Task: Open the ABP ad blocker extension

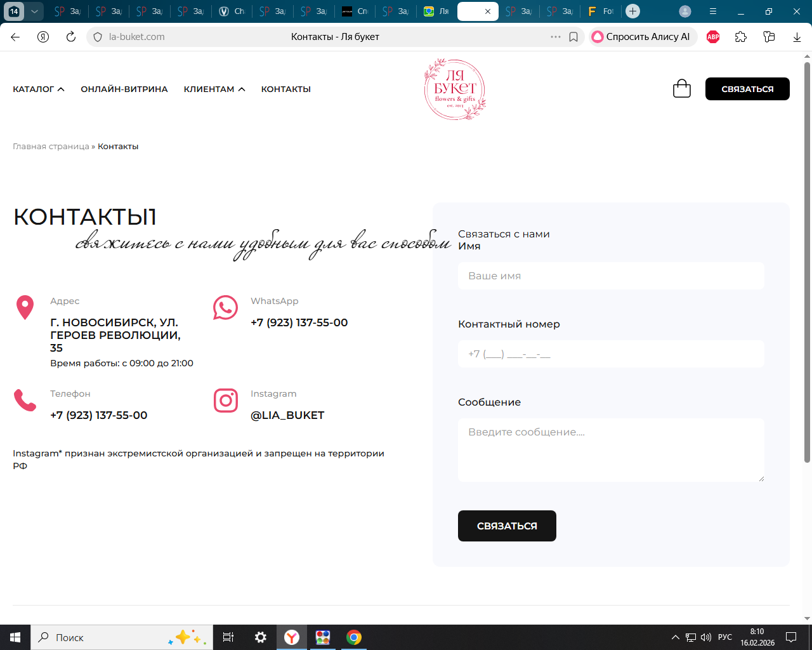Action: pyautogui.click(x=713, y=37)
